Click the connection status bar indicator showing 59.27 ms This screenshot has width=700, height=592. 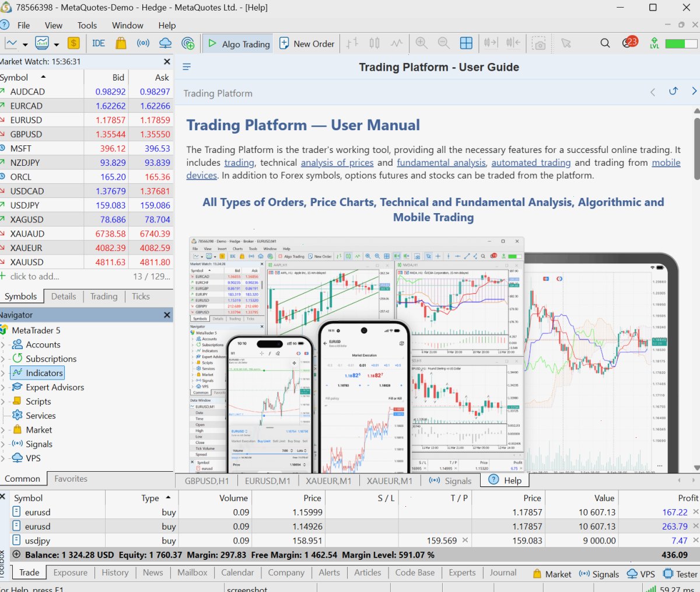click(670, 588)
